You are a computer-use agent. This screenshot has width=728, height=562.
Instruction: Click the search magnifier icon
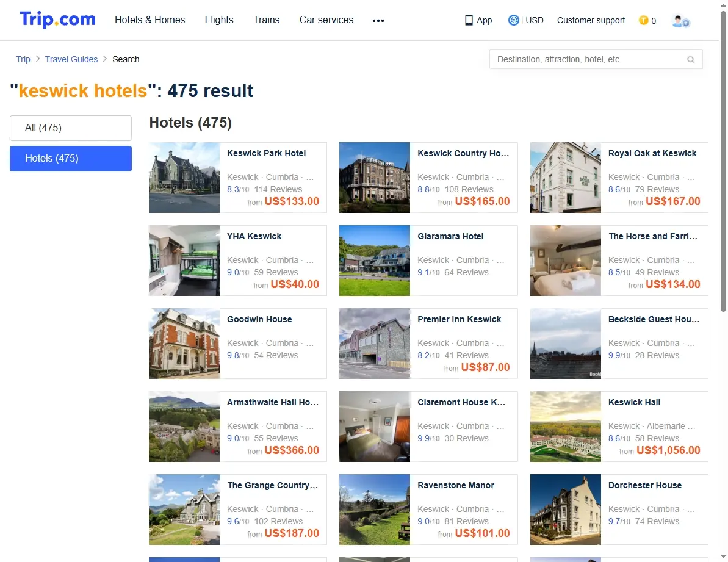[x=691, y=59]
